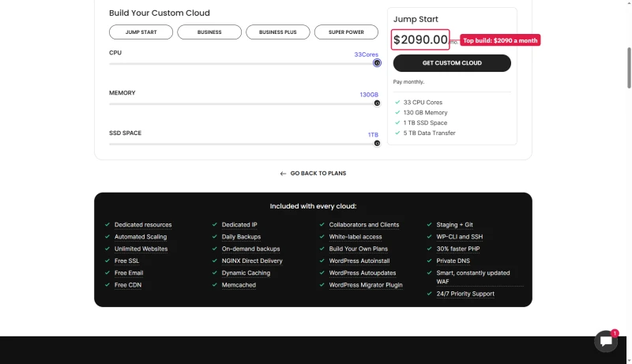The width and height of the screenshot is (632, 364).
Task: Click the Private DNS feature
Action: pyautogui.click(x=453, y=261)
